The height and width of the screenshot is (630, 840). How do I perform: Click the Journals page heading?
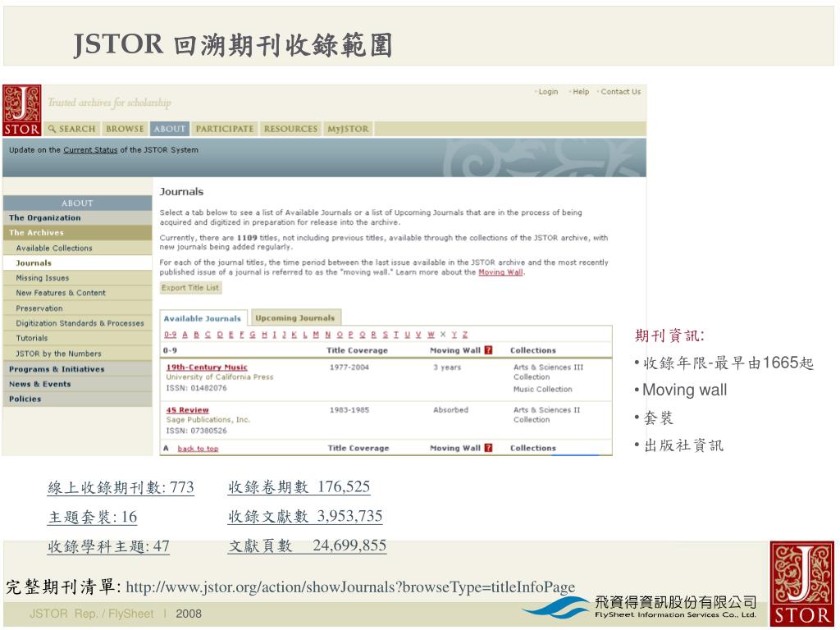click(x=181, y=191)
